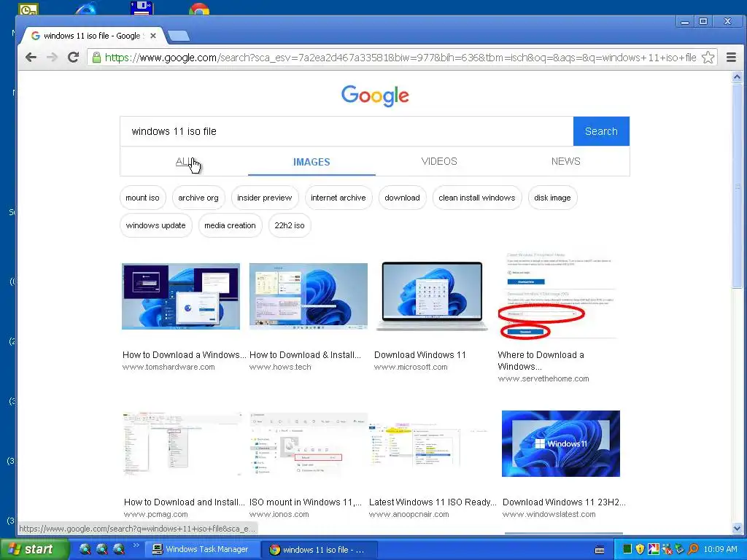This screenshot has width=747, height=560.
Task: Click the page scrollbar up arrow
Action: coord(737,77)
